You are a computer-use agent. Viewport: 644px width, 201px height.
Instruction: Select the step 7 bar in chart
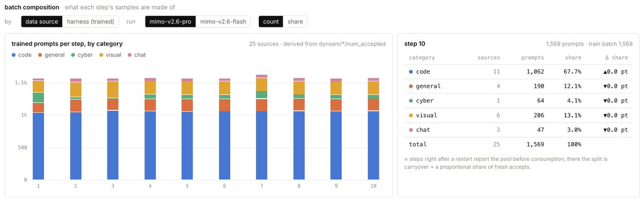coord(262,127)
